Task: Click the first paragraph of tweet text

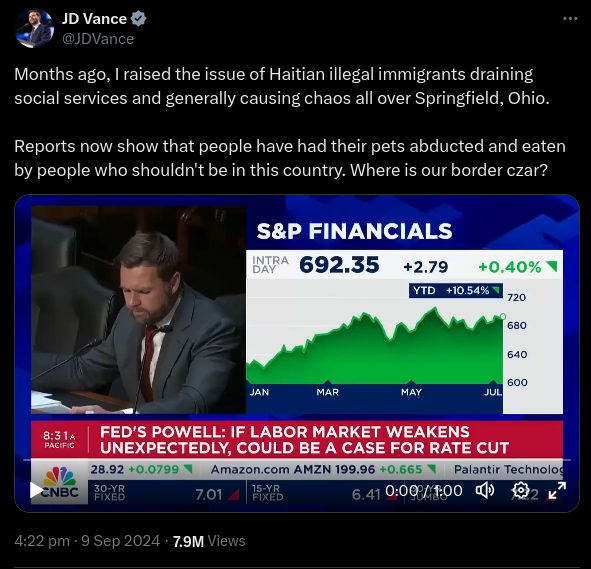Action: pos(282,86)
